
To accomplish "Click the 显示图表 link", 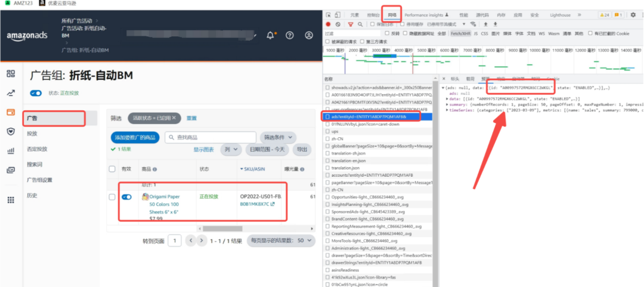I will tap(204, 149).
